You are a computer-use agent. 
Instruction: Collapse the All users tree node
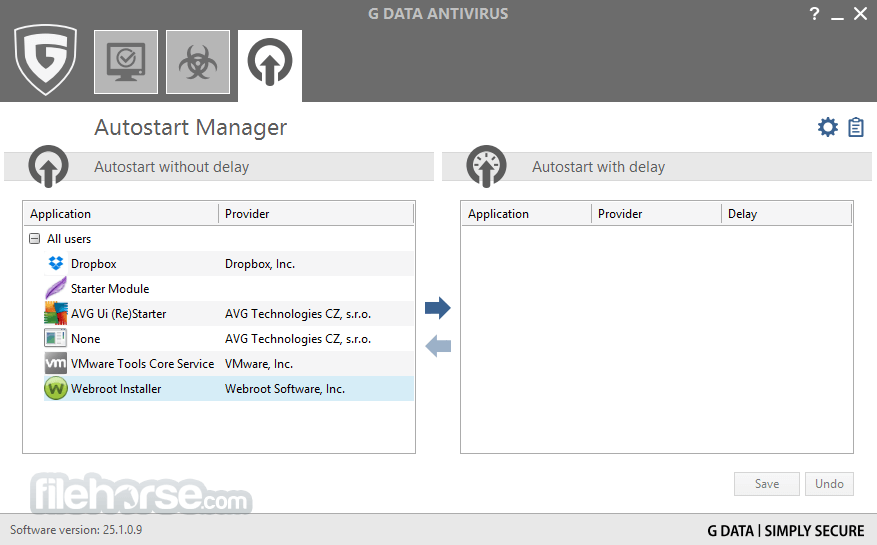35,239
